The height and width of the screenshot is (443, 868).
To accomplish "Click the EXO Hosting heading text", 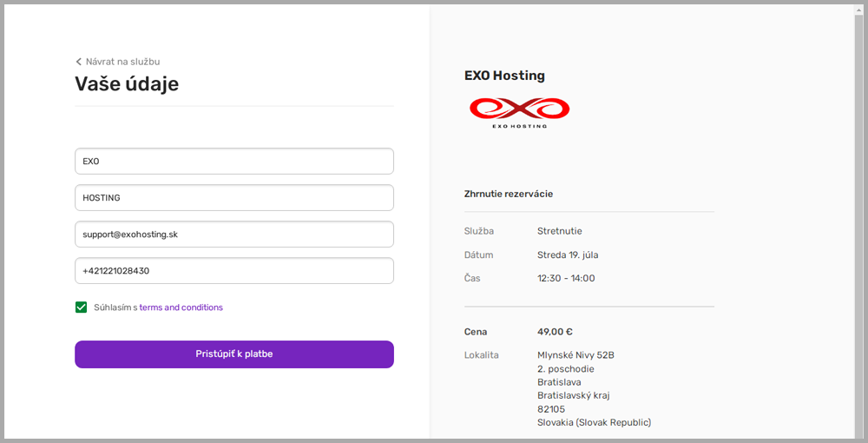I will tap(504, 76).
